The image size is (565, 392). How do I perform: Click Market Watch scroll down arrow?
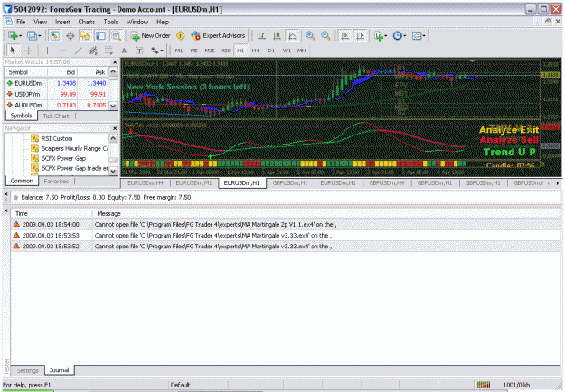click(x=113, y=106)
